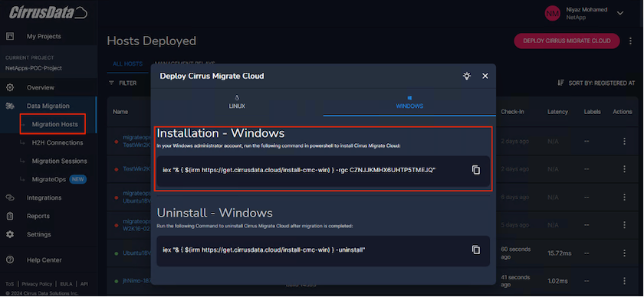Open page options kebab menu
This screenshot has height=297, width=644.
(630, 41)
